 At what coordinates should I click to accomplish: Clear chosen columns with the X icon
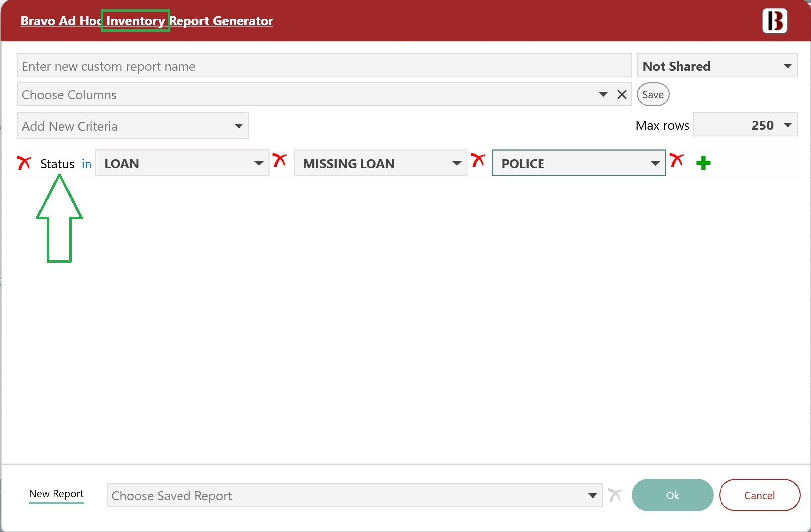pyautogui.click(x=622, y=94)
